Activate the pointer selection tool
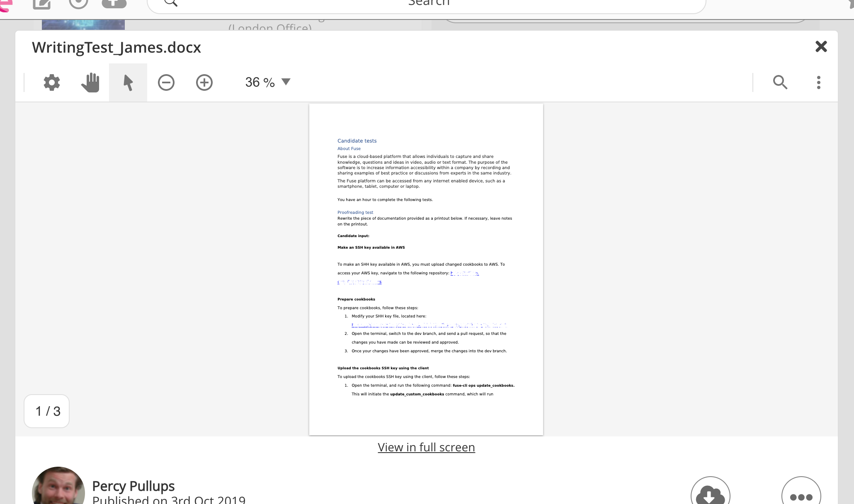The width and height of the screenshot is (854, 504). (127, 82)
